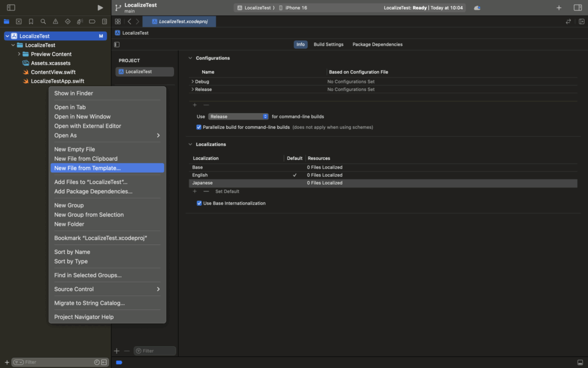Click the Set Default button
This screenshot has height=368, width=588.
coord(227,191)
